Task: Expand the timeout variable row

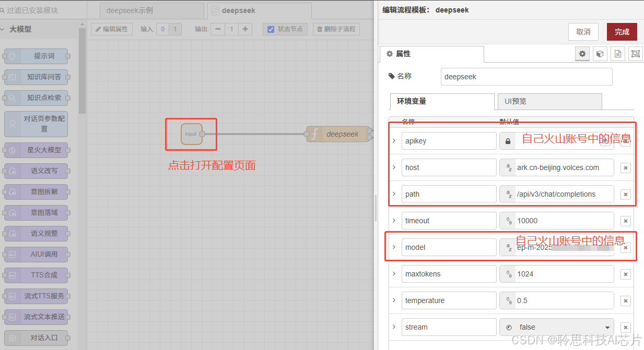Action: tap(394, 221)
